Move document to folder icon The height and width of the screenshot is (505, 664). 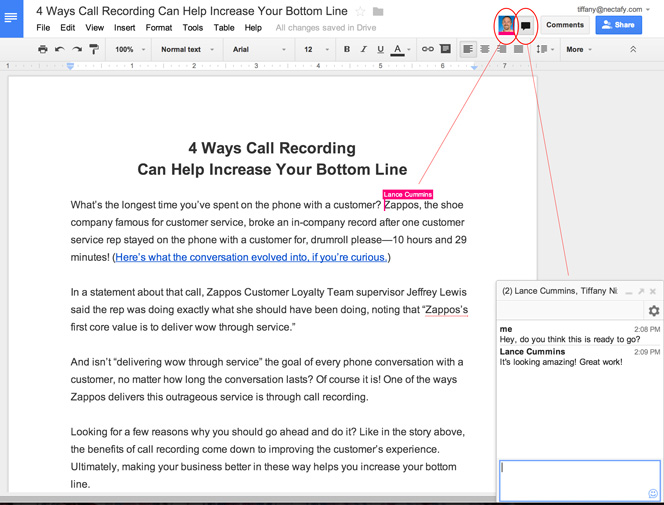click(378, 11)
